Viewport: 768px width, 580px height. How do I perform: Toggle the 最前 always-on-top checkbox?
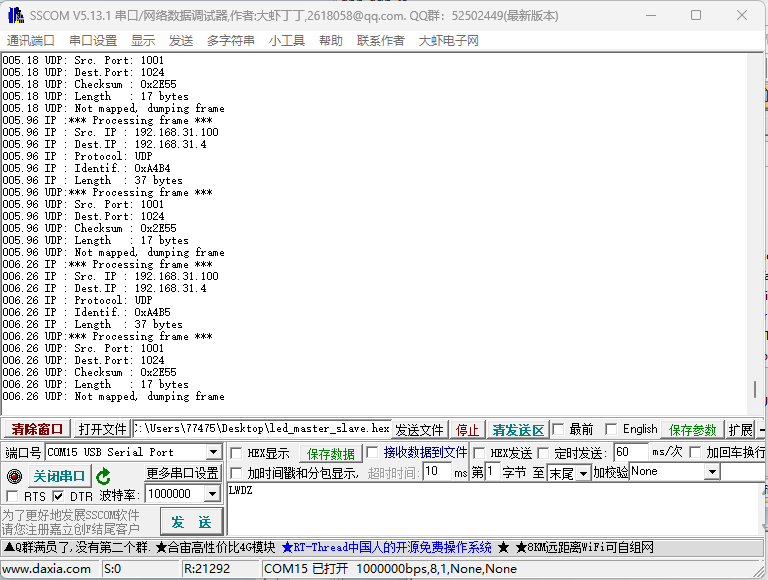tap(558, 430)
